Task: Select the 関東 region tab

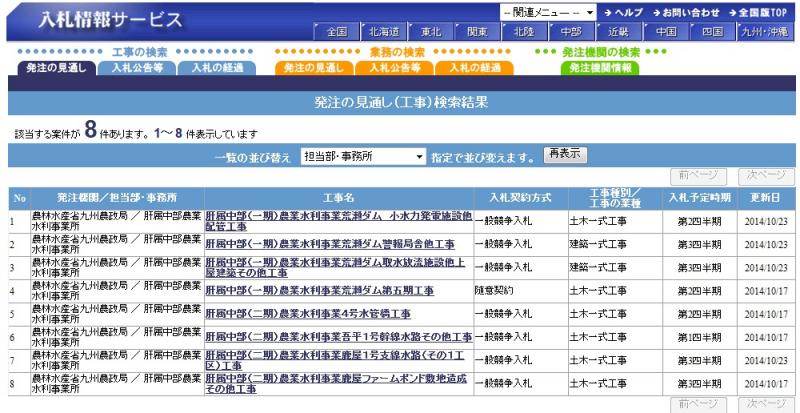Action: click(478, 32)
